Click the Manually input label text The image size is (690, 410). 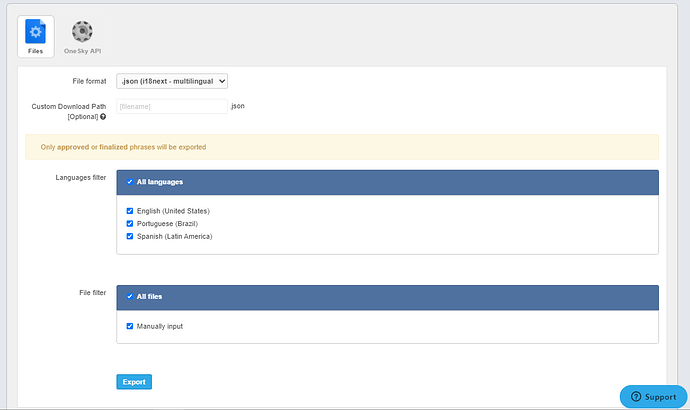(x=160, y=326)
